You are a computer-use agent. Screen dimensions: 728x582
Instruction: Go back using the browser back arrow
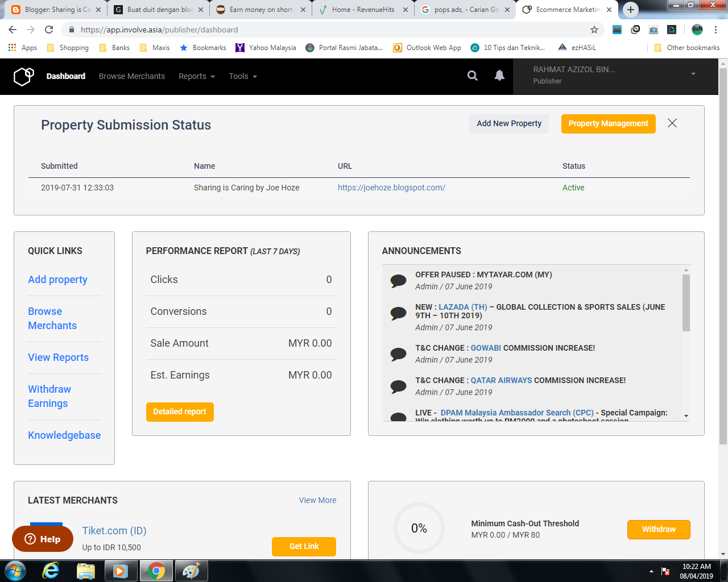[13, 30]
